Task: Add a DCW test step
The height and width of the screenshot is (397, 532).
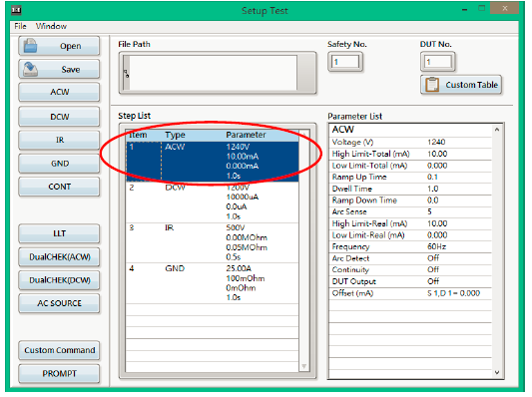Action: [59, 117]
